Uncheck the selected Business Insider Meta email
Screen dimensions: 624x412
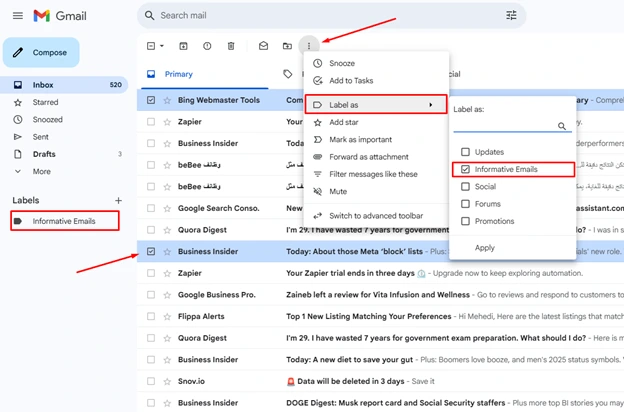(151, 252)
